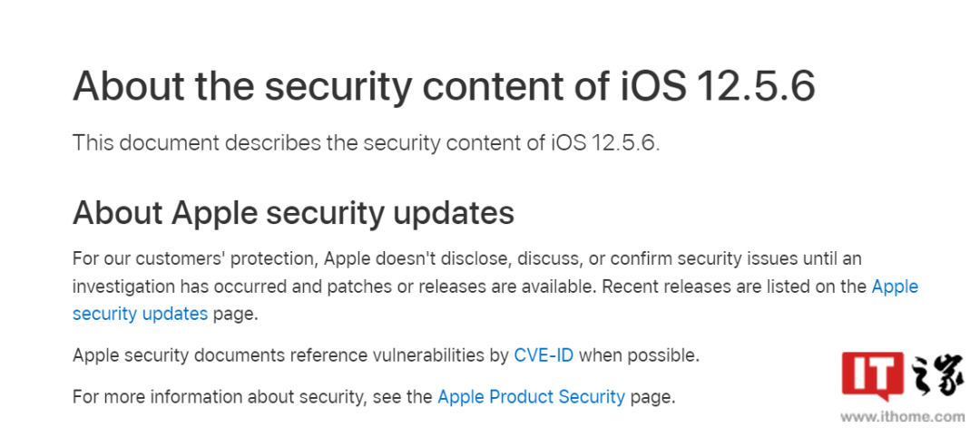
Task: Open the Apple Product Security link
Action: pos(531,396)
